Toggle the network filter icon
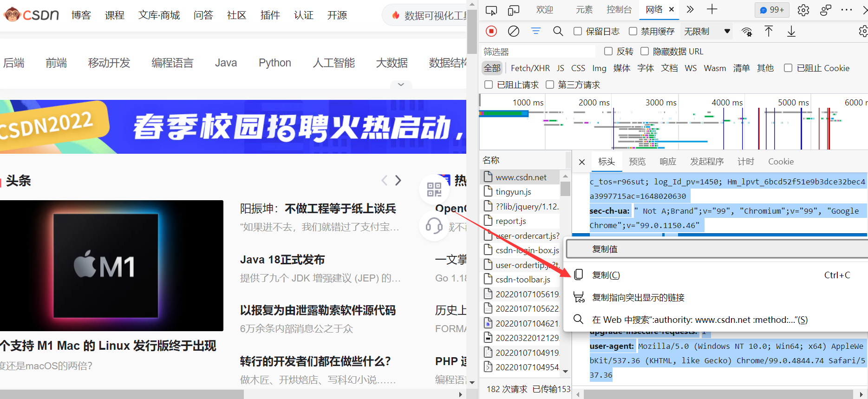 point(536,31)
